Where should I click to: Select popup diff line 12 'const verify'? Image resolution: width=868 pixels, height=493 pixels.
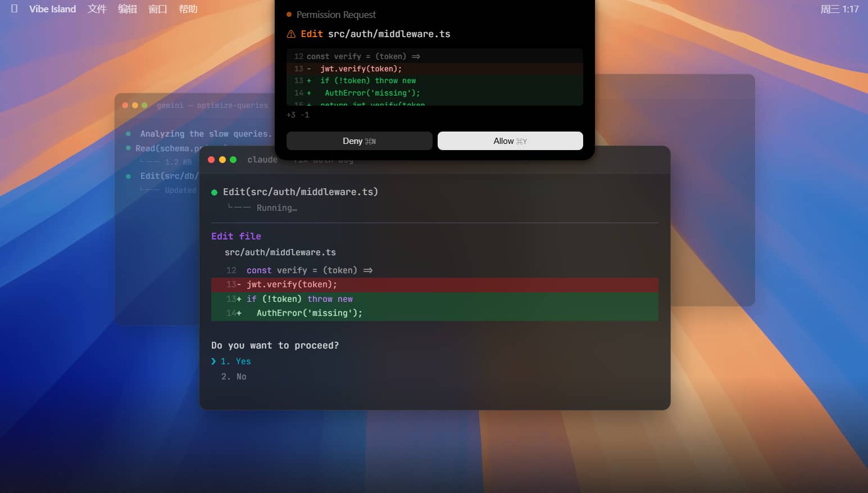point(435,56)
